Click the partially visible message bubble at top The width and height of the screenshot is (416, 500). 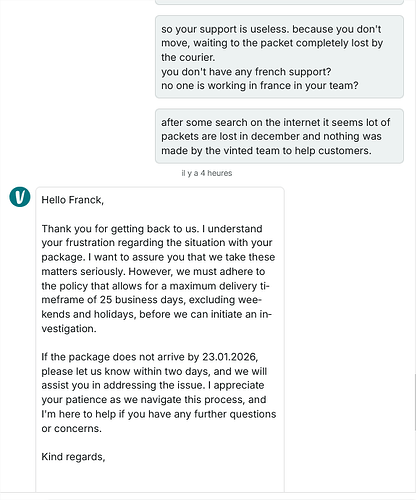279,2
